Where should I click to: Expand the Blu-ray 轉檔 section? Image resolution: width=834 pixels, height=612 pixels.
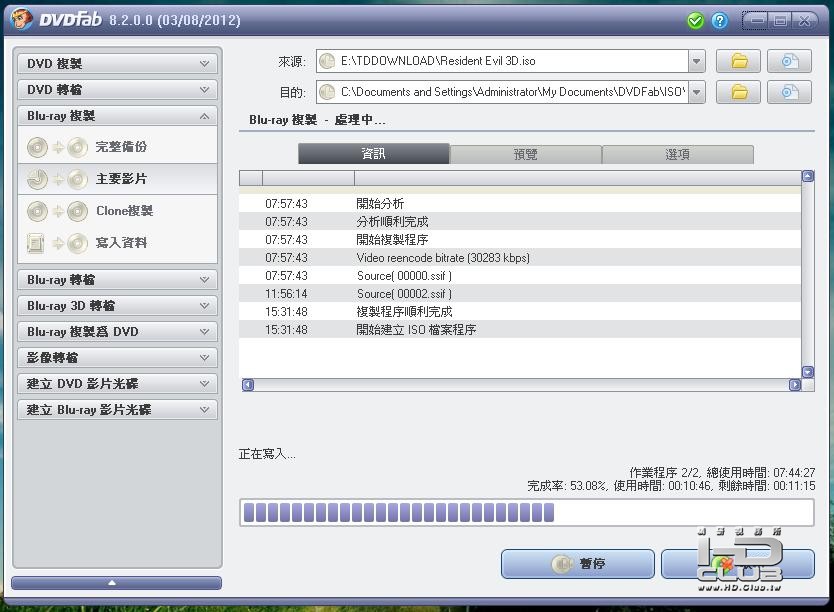pyautogui.click(x=118, y=279)
